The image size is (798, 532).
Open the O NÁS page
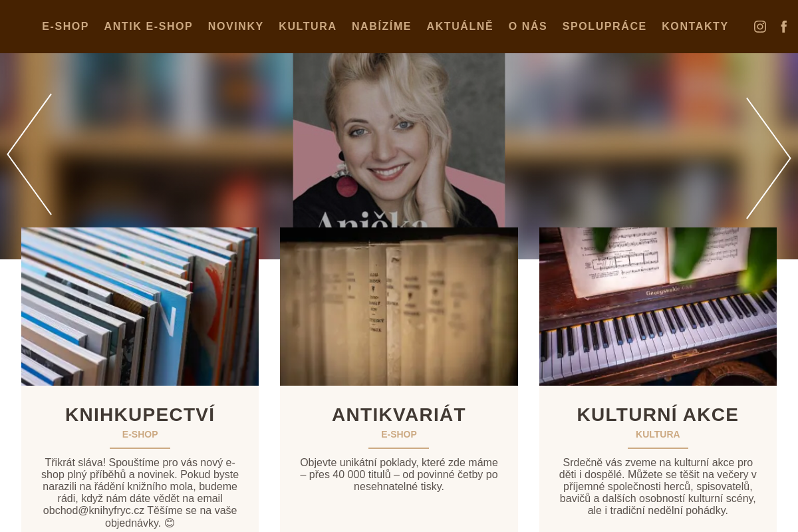[527, 27]
